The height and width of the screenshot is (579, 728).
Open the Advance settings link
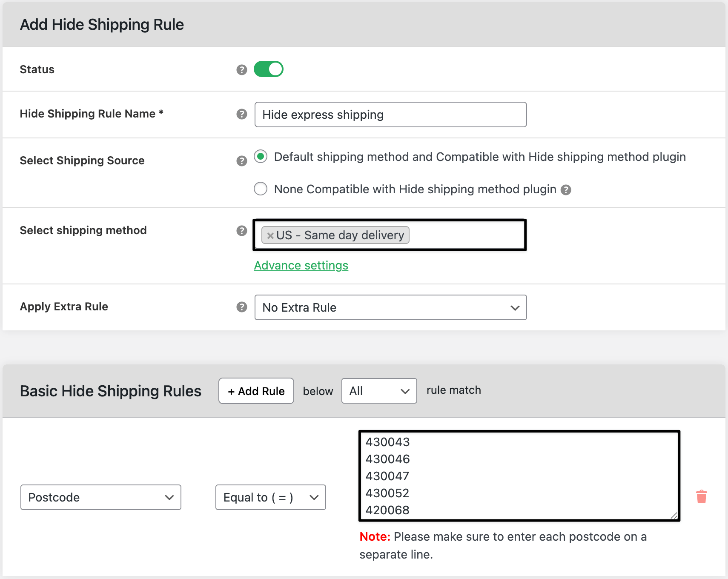(301, 266)
